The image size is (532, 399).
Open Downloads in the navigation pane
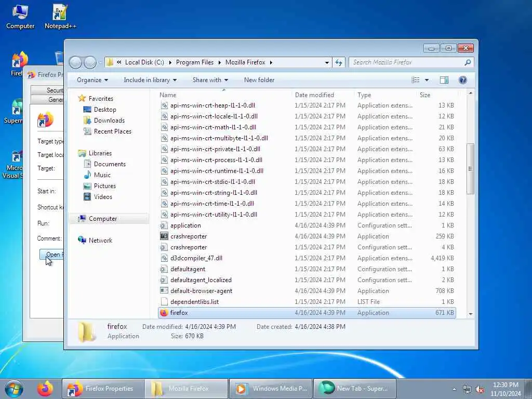point(109,121)
